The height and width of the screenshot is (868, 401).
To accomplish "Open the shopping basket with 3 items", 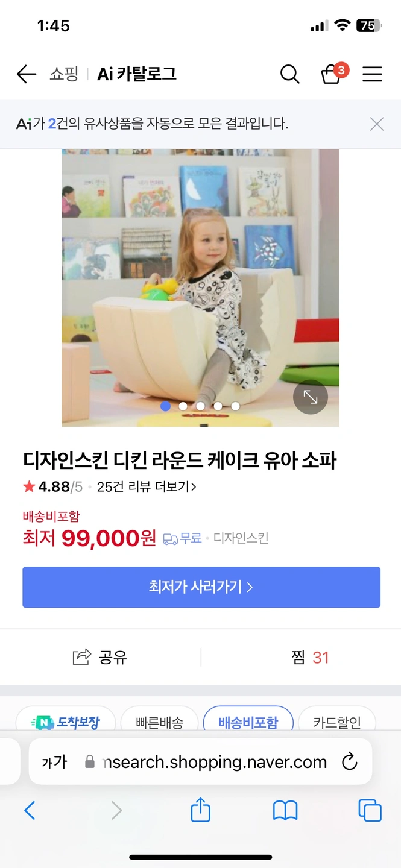I will (333, 74).
